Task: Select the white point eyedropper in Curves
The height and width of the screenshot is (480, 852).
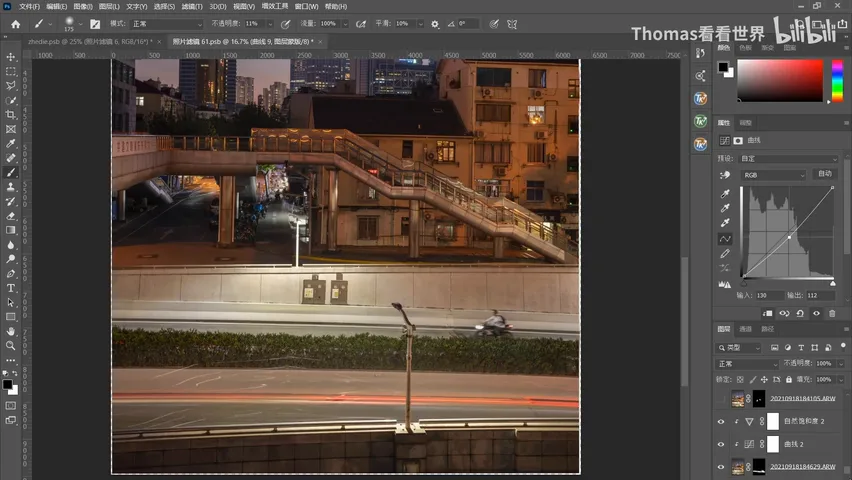Action: [x=725, y=222]
